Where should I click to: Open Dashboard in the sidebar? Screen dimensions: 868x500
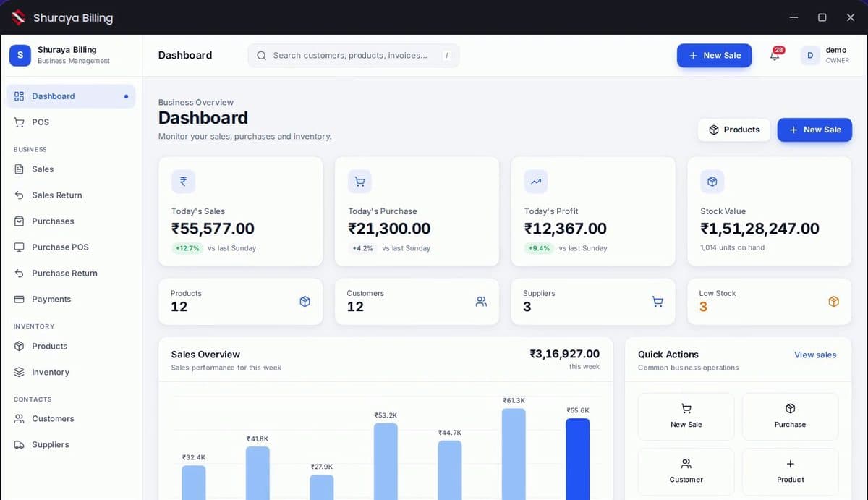pyautogui.click(x=71, y=96)
